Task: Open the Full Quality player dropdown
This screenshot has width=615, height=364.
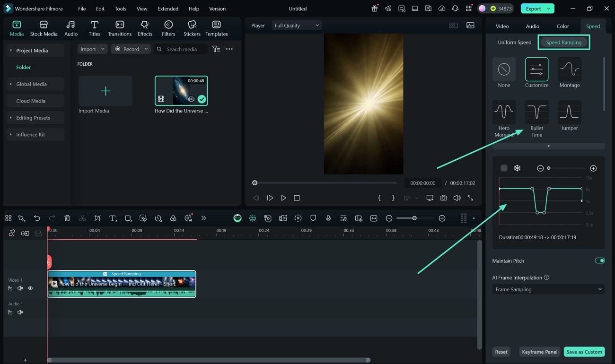Action: (296, 26)
